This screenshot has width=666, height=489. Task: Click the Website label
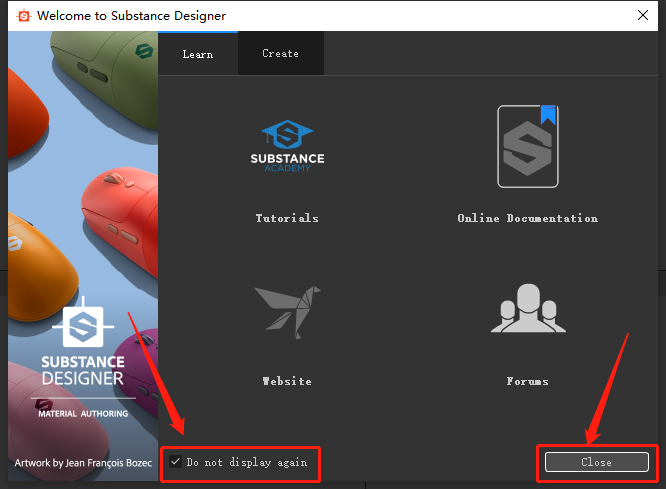click(287, 381)
